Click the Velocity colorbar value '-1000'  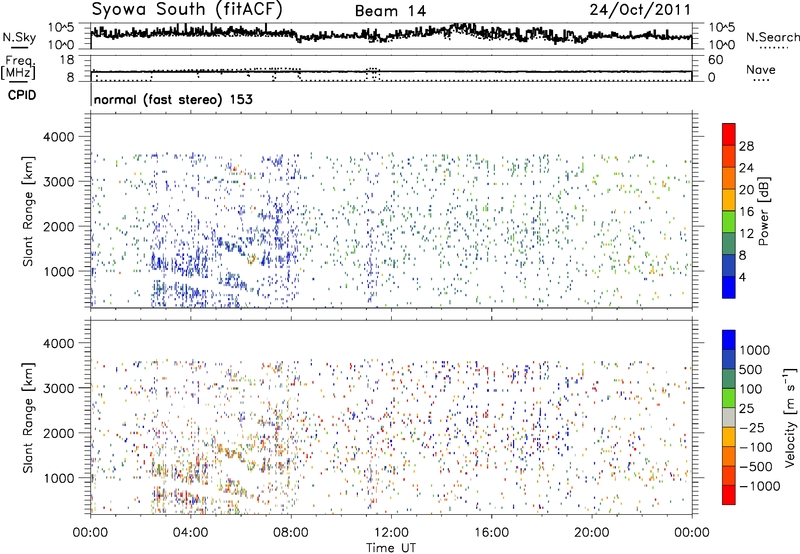pyautogui.click(x=760, y=486)
